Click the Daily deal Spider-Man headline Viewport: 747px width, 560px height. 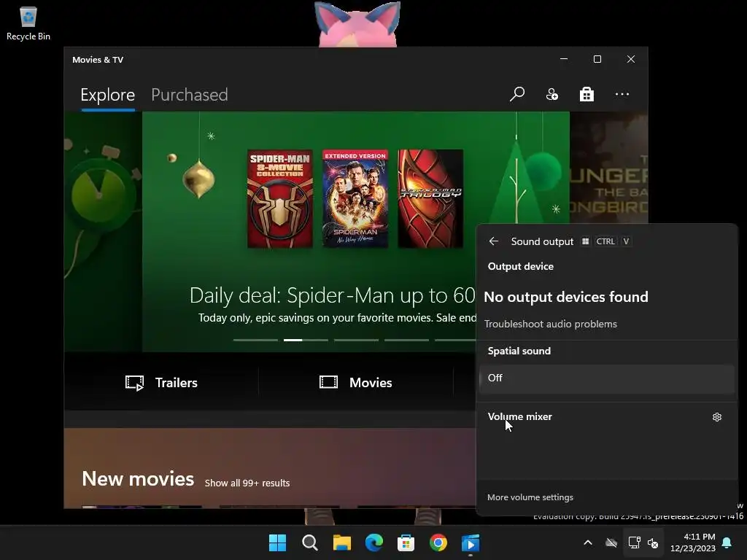333,296
